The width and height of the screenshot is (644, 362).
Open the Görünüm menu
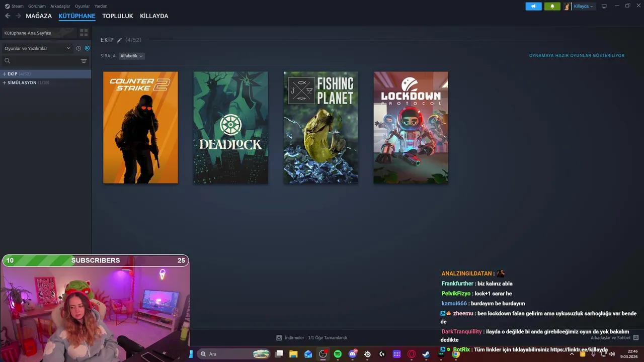tap(37, 6)
